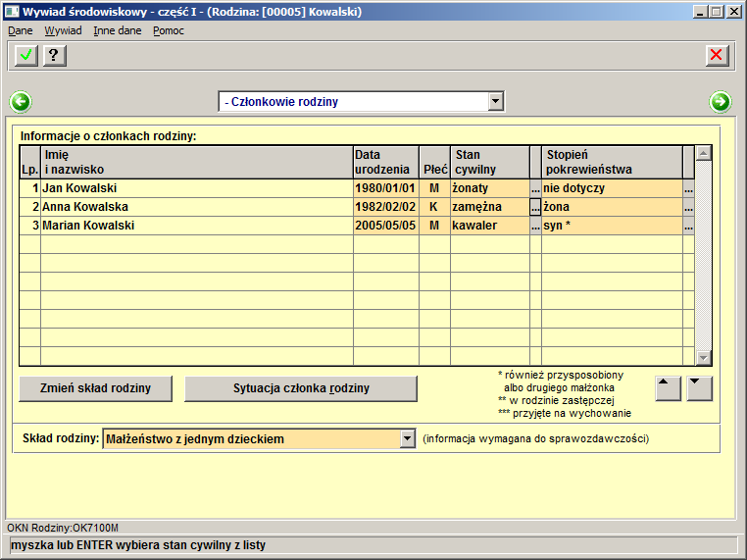747x560 pixels.
Task: Confirm with the green checkmark toolbar button
Action: [x=26, y=56]
